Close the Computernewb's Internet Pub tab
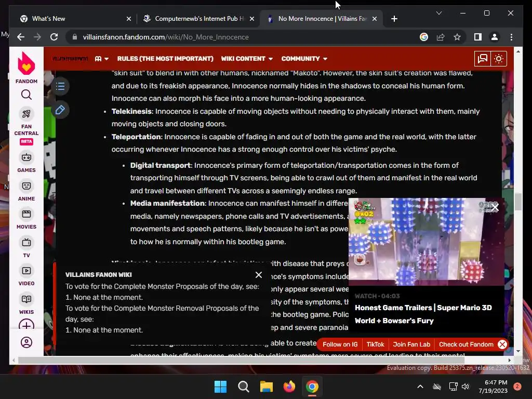 (x=252, y=19)
